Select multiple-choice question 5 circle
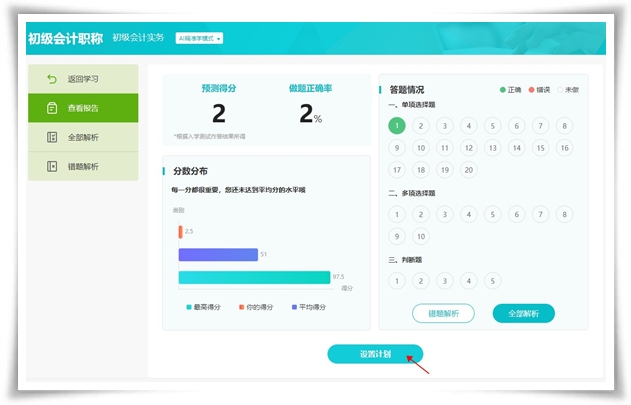 click(493, 214)
